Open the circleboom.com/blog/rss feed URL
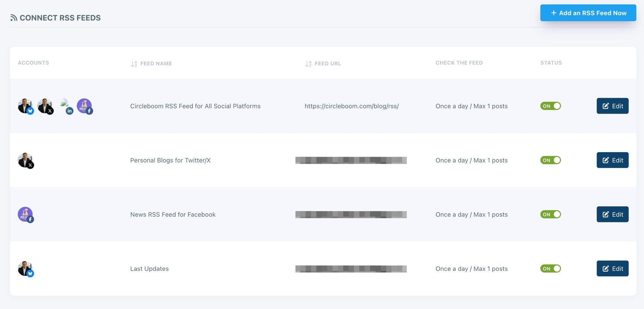The height and width of the screenshot is (309, 644). coord(352,106)
